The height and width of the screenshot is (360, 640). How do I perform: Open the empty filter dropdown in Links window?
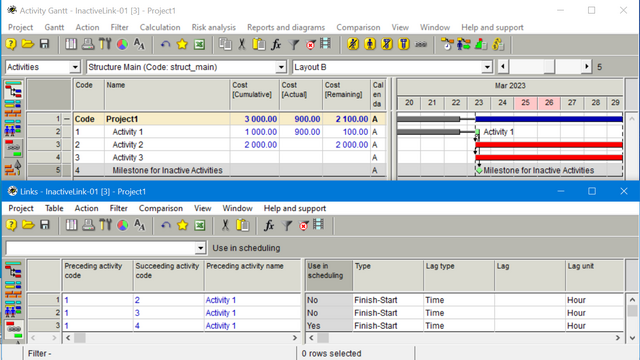200,248
